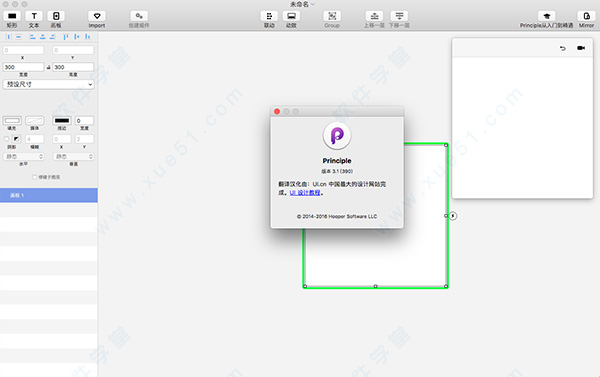Click Send Backward (下移一层) icon

(399, 16)
